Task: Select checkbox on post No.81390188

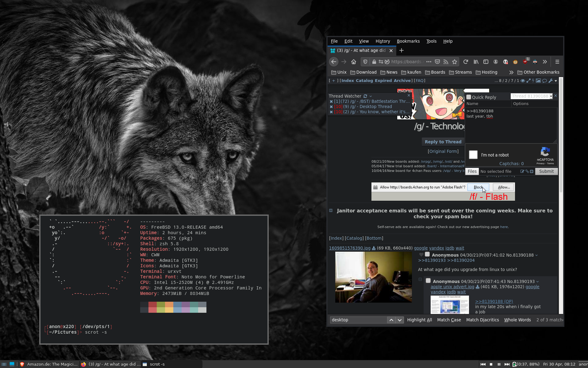Action: pos(427,254)
